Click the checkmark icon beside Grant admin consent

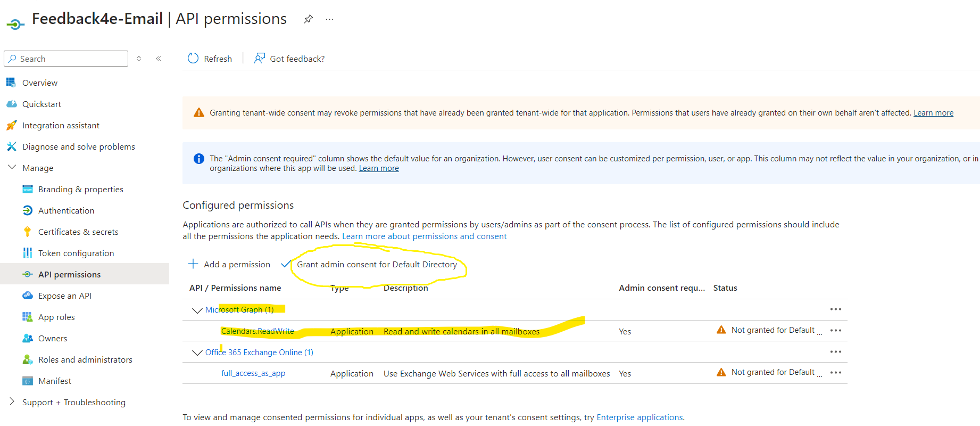(x=286, y=264)
